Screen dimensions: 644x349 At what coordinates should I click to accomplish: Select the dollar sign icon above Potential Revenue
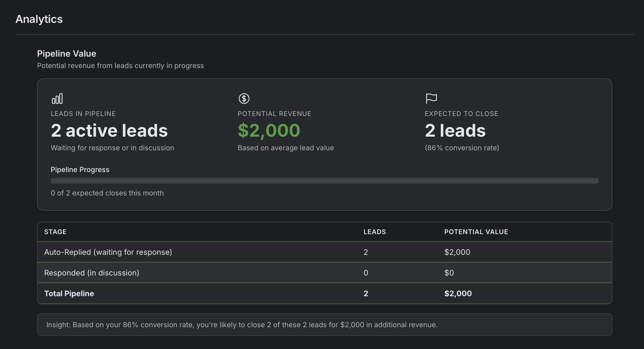[x=244, y=99]
